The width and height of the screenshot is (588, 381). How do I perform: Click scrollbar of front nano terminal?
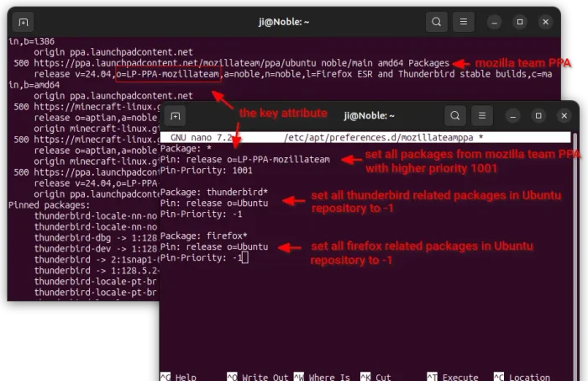[x=575, y=255]
